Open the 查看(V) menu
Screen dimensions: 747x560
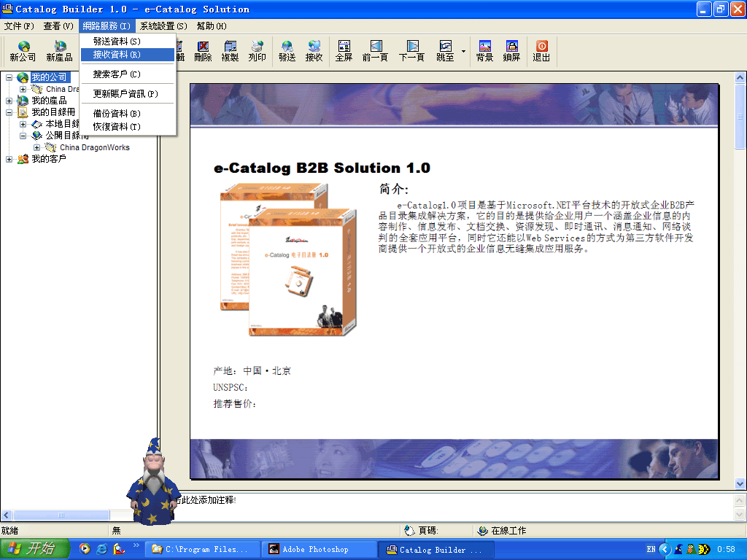pos(58,26)
